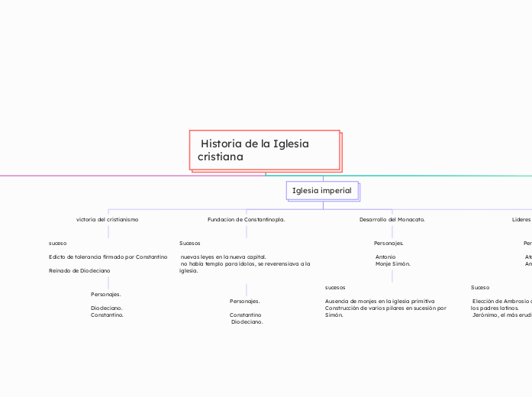
Task: Click 'victoria del cristianismo' topic
Action: pyautogui.click(x=107, y=220)
